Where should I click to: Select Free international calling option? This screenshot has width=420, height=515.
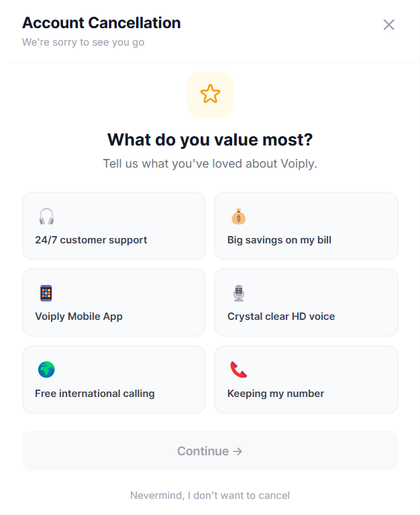pos(114,380)
